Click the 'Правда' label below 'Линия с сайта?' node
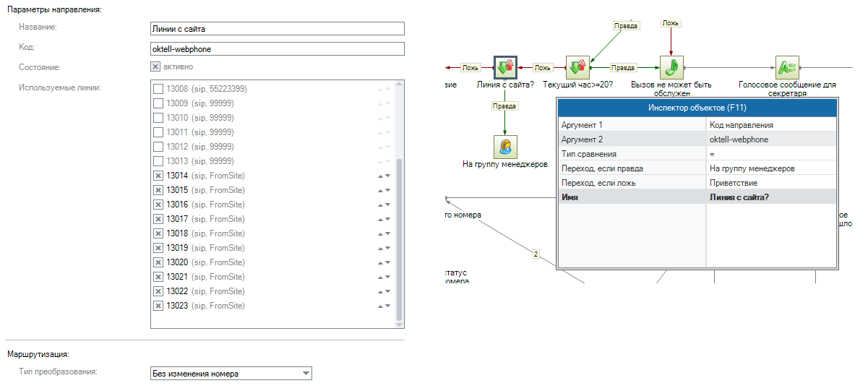This screenshot has height=391, width=868. coord(504,106)
